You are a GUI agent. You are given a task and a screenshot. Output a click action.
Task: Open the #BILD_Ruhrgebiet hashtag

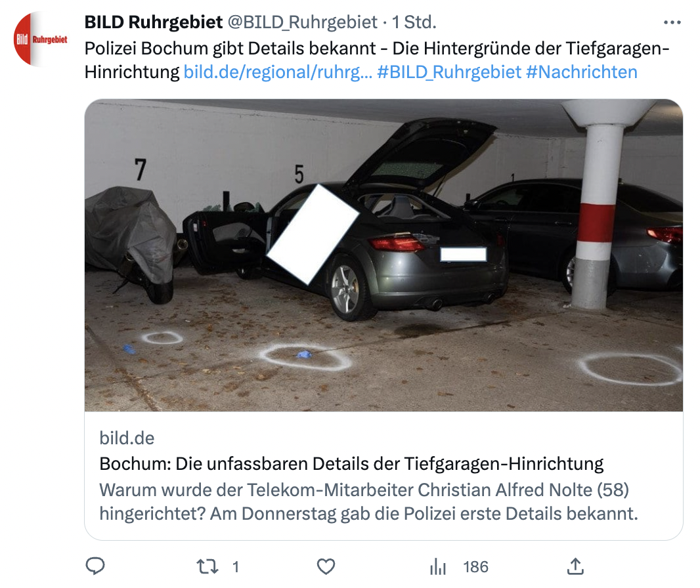[449, 72]
